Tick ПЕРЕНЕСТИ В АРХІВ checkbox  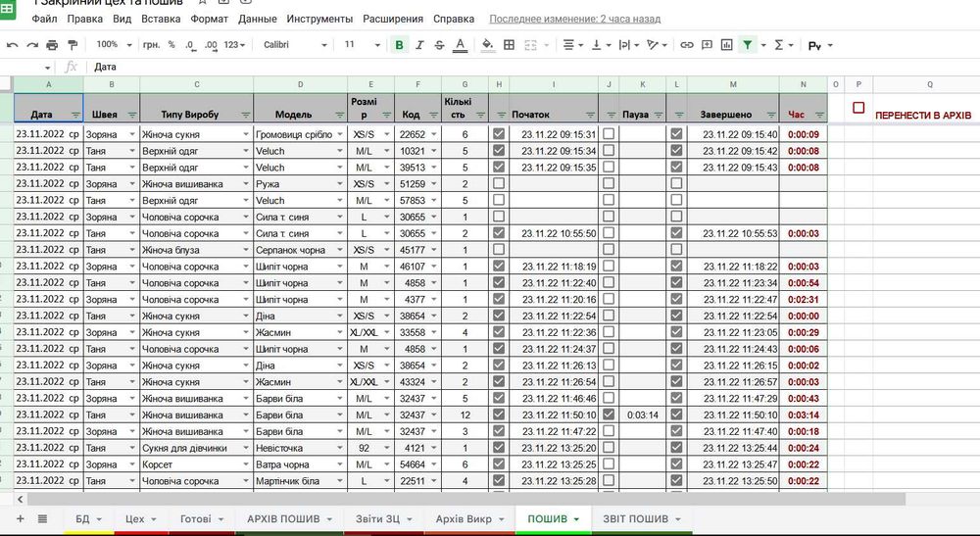point(858,108)
